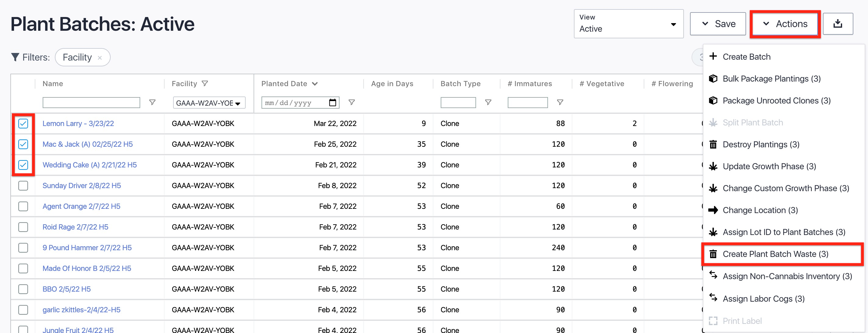This screenshot has width=868, height=333.
Task: Click the trash icon for Create Plant Batch Waste
Action: tap(713, 254)
